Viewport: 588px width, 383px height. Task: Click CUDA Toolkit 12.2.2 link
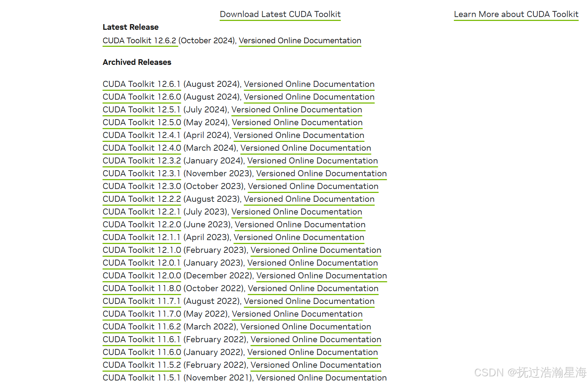pyautogui.click(x=142, y=199)
